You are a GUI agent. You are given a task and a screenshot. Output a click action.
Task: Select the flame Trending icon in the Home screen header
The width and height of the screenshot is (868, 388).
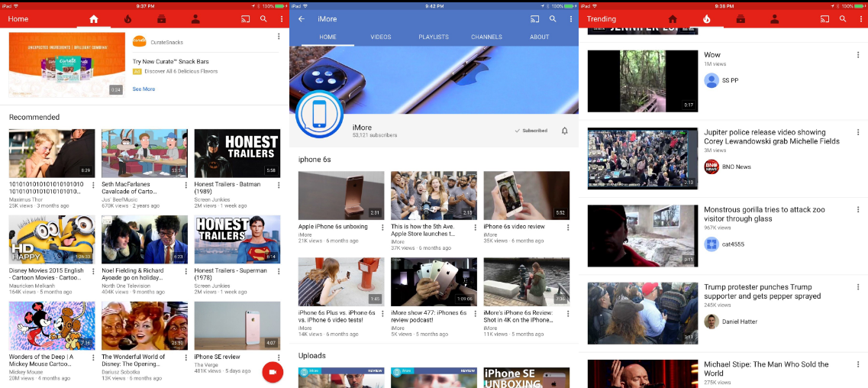[x=128, y=19]
